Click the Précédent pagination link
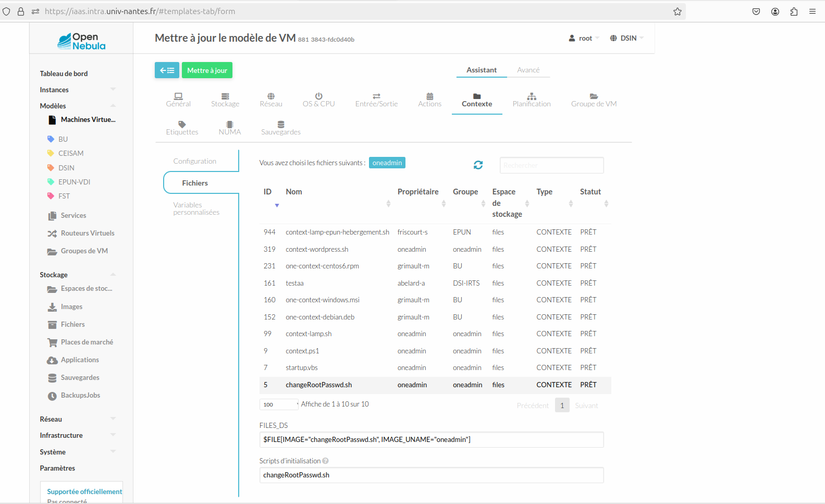This screenshot has width=825, height=504. [x=533, y=405]
